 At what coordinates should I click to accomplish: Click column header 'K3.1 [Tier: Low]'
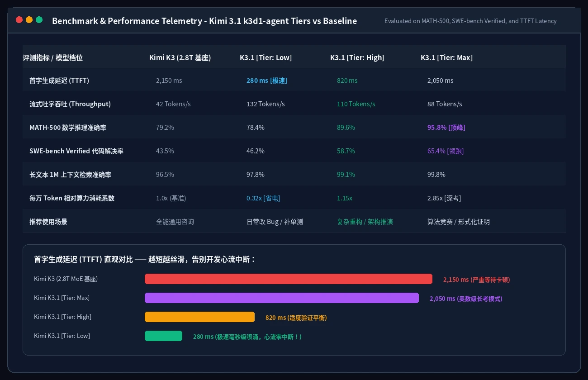(x=266, y=57)
